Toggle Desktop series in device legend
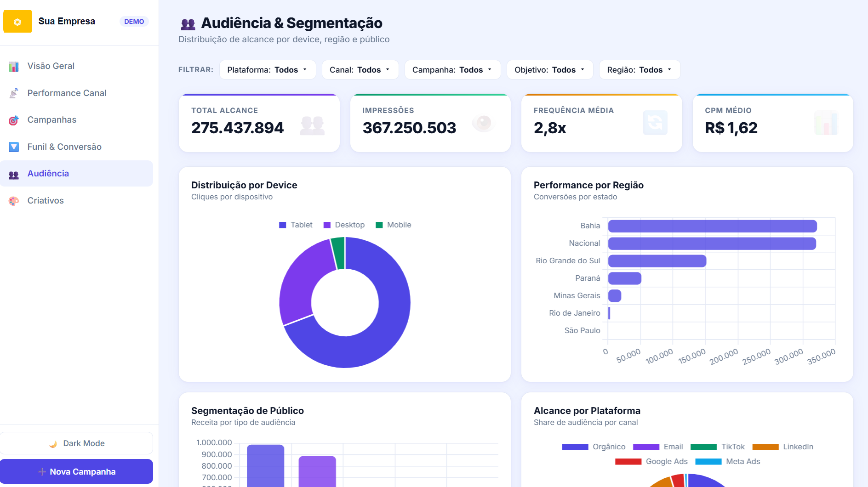 coord(344,225)
